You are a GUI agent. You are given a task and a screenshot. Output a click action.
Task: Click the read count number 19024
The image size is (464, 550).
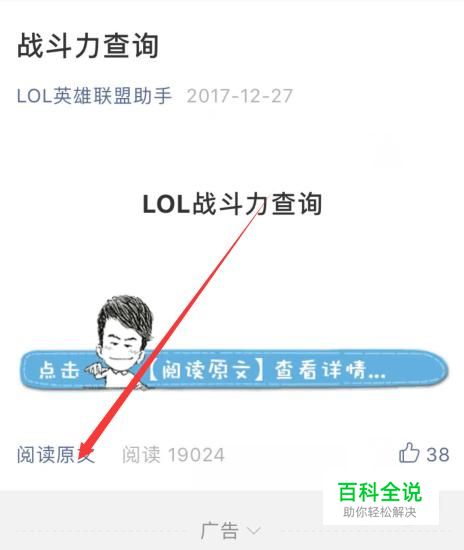pyautogui.click(x=196, y=455)
